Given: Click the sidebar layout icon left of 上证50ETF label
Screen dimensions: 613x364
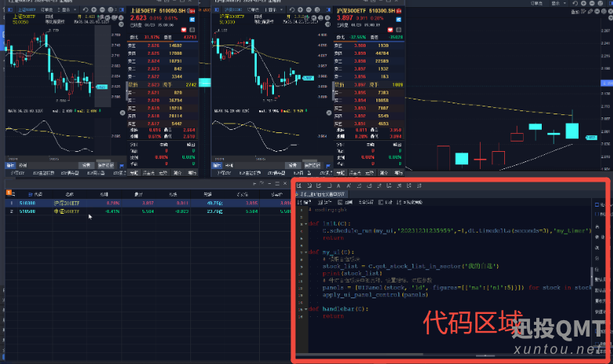Looking at the screenshot, I should pos(10,9).
